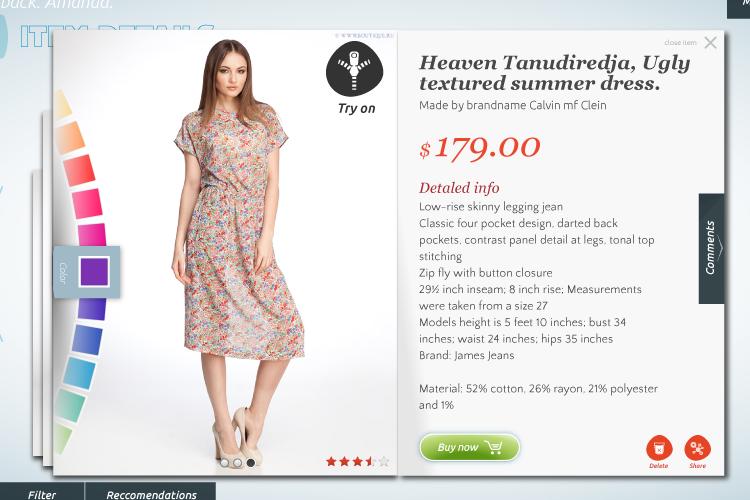Click the cart icon in Buy now
Image resolution: width=750 pixels, height=500 pixels.
(x=493, y=447)
